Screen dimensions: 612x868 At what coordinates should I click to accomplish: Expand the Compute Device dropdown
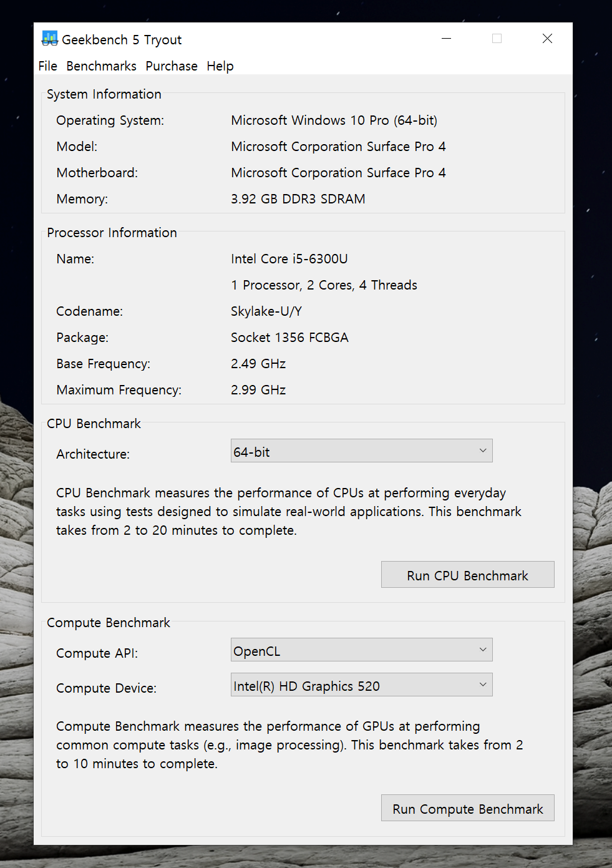point(361,685)
